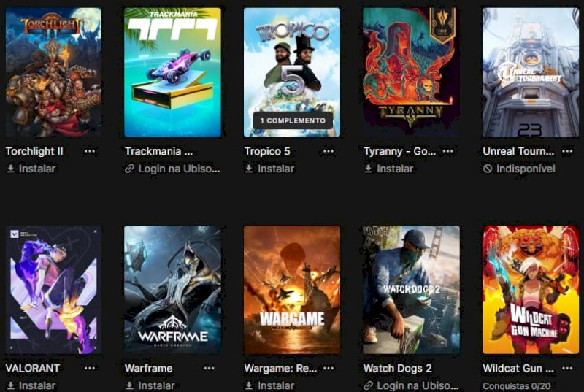The width and height of the screenshot is (584, 392).
Task: Click the 1 Complemento badge on Tropico 5
Action: pyautogui.click(x=293, y=120)
